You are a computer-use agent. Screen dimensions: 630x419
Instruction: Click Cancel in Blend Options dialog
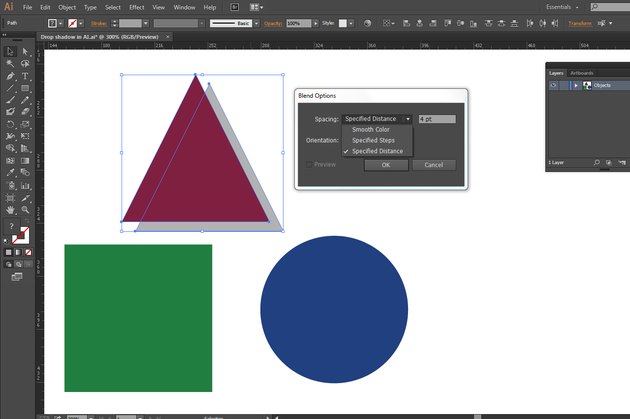pos(434,165)
